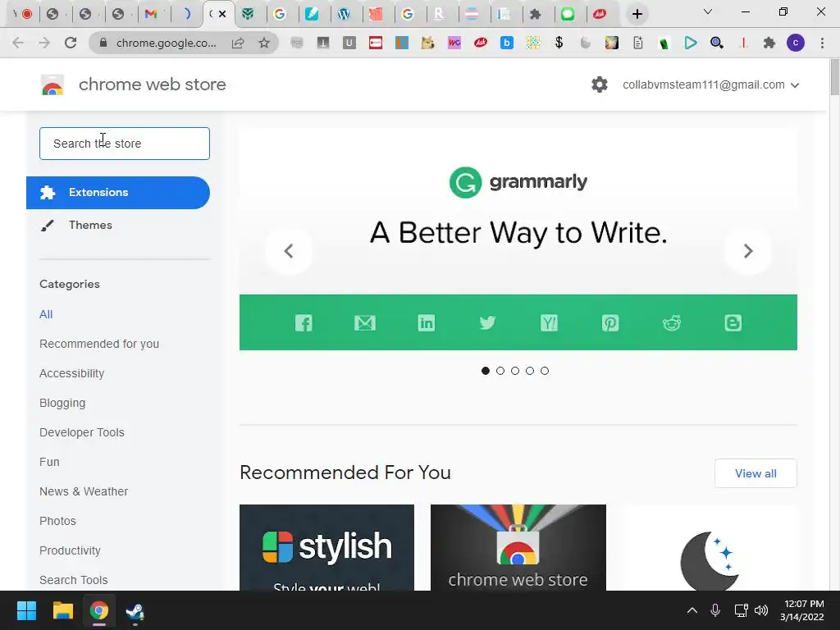Open the Productivity category

[71, 550]
